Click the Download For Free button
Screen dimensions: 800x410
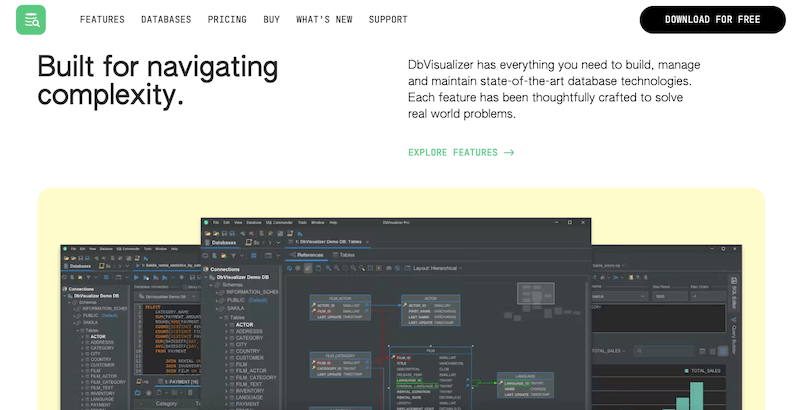pyautogui.click(x=713, y=19)
